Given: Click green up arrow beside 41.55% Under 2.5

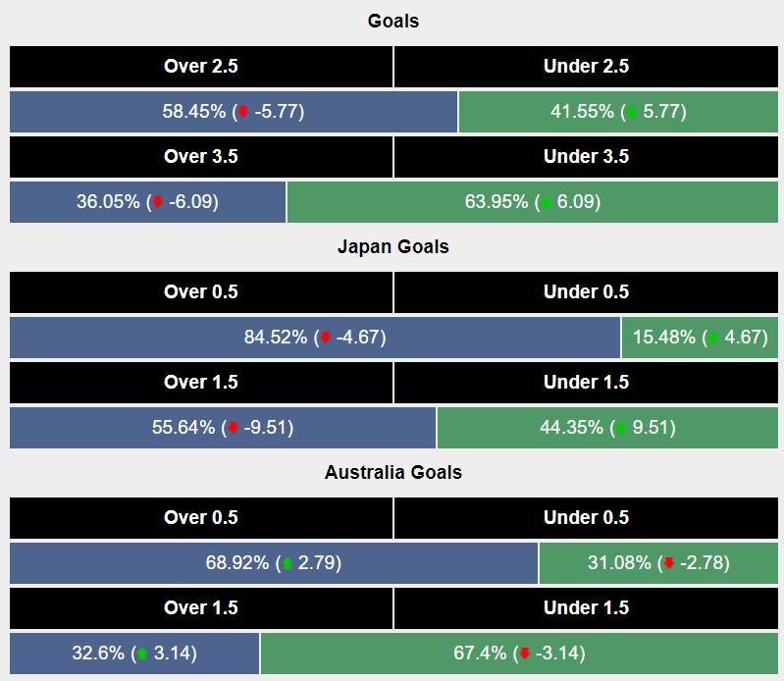Looking at the screenshot, I should [631, 112].
